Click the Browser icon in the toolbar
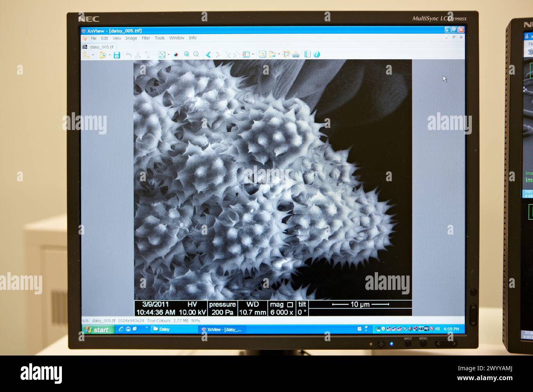Screen dimensions: 533x392 pos(87,55)
